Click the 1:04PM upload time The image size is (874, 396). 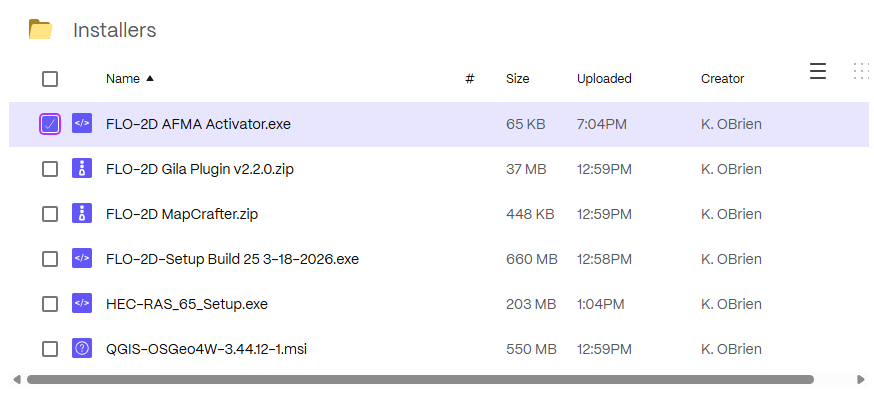point(600,305)
